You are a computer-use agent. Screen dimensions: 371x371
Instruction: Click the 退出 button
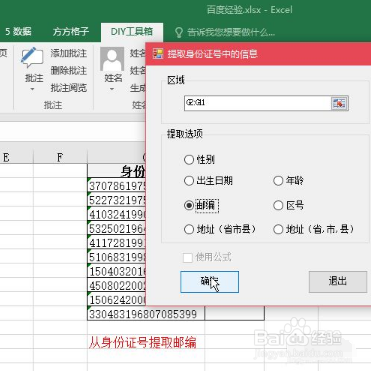tap(338, 282)
